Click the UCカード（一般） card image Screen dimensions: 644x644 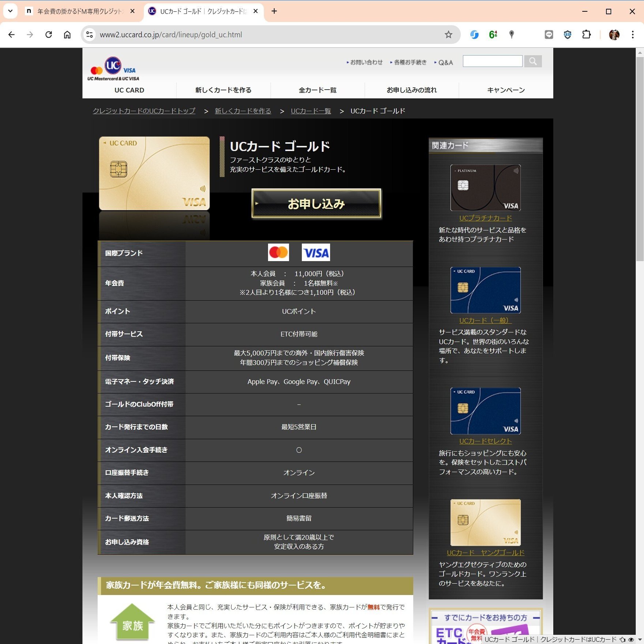point(485,290)
